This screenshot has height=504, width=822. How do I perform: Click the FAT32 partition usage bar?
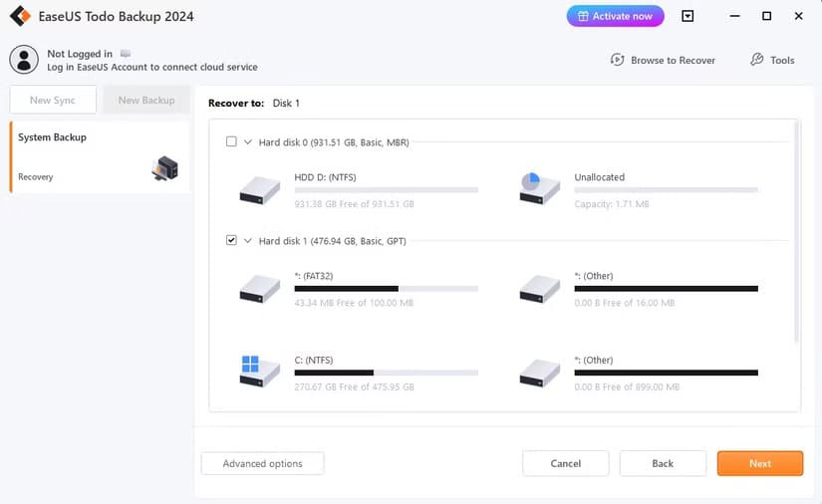pos(387,288)
